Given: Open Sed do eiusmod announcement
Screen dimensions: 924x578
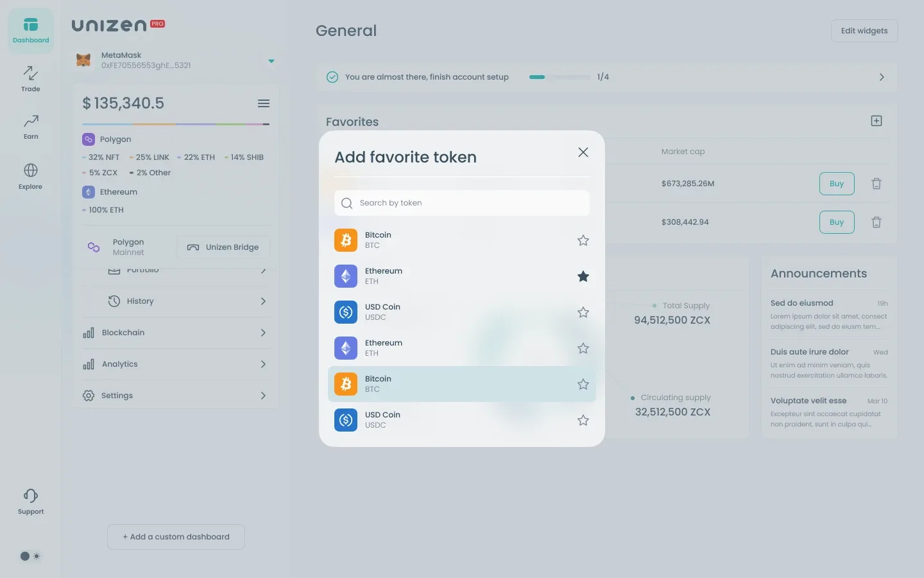Looking at the screenshot, I should pos(829,315).
